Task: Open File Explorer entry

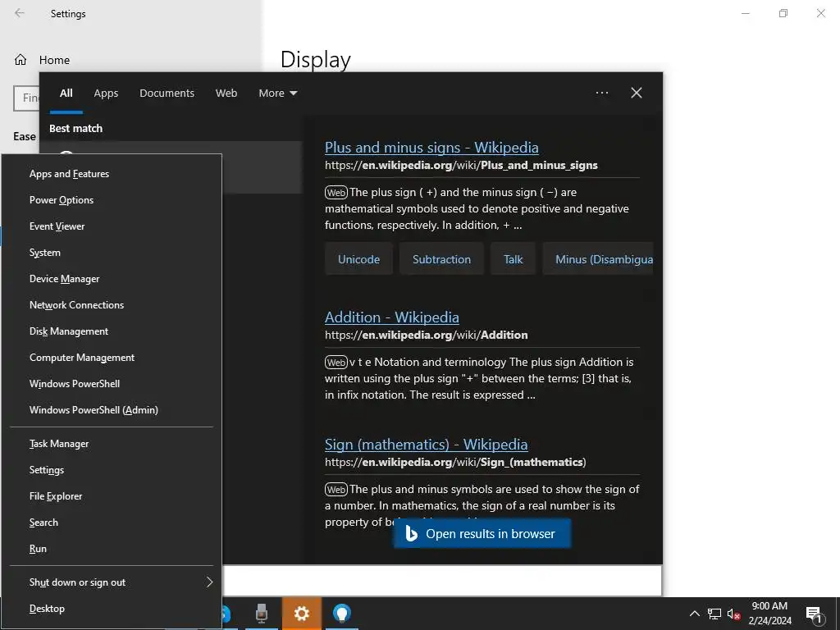Action: point(112,496)
